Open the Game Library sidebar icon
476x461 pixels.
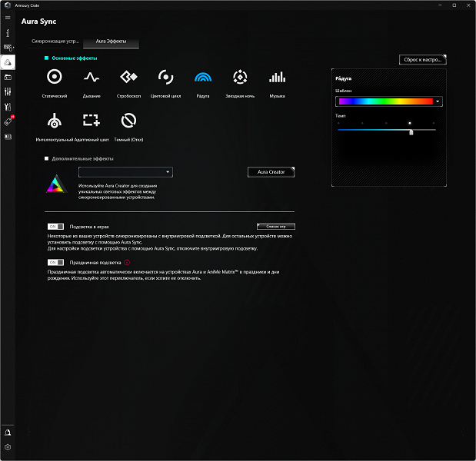tap(8, 78)
